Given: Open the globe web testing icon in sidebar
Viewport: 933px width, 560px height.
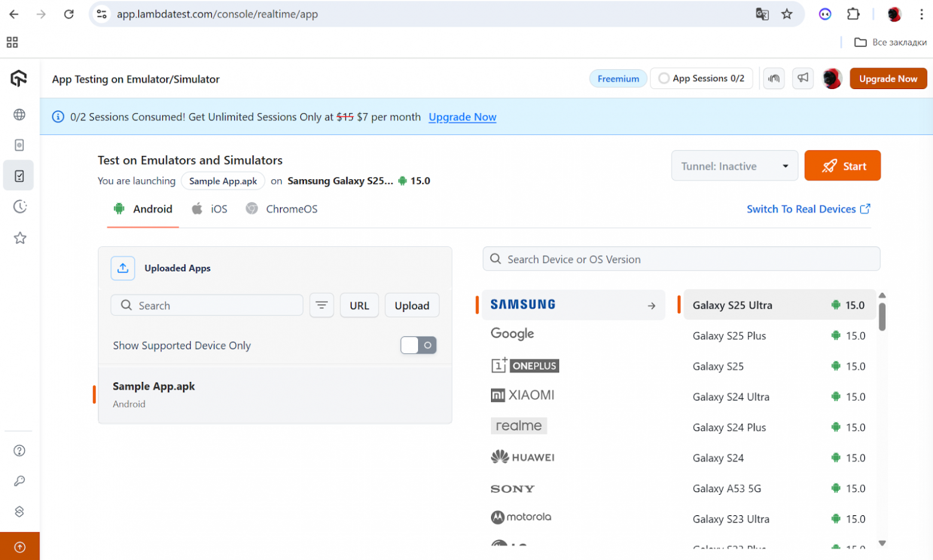Looking at the screenshot, I should tap(20, 114).
